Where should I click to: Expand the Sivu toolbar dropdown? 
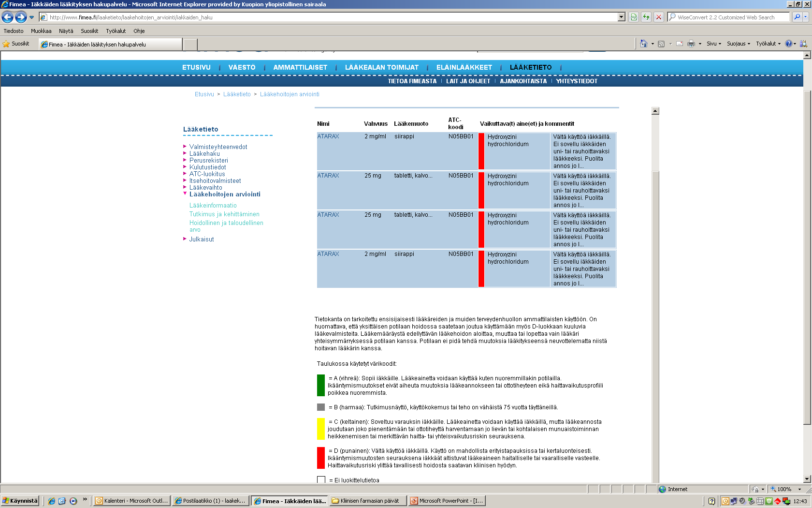pos(714,44)
